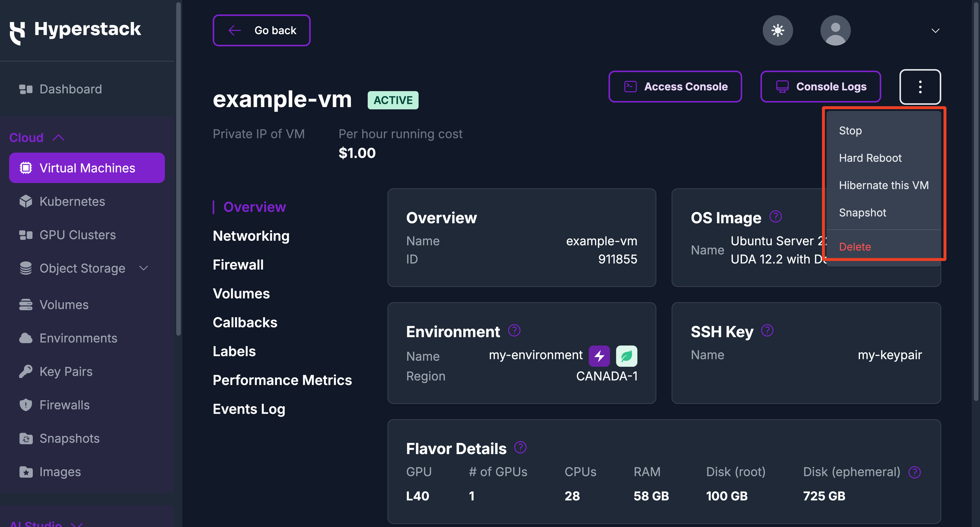Click the Go back button label

pos(275,30)
